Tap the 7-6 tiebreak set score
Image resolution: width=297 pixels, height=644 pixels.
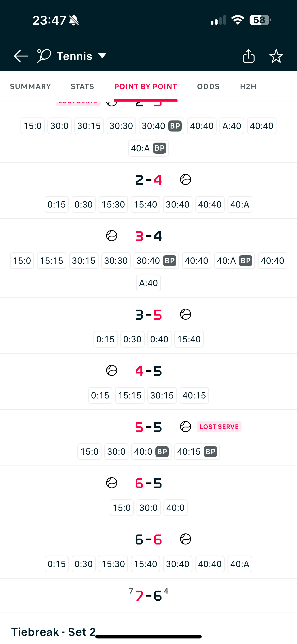148,595
